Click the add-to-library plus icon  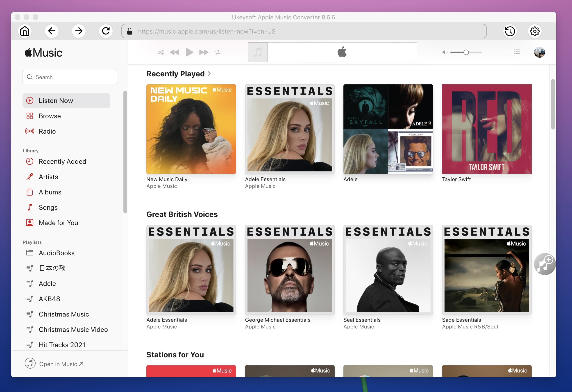(x=543, y=263)
